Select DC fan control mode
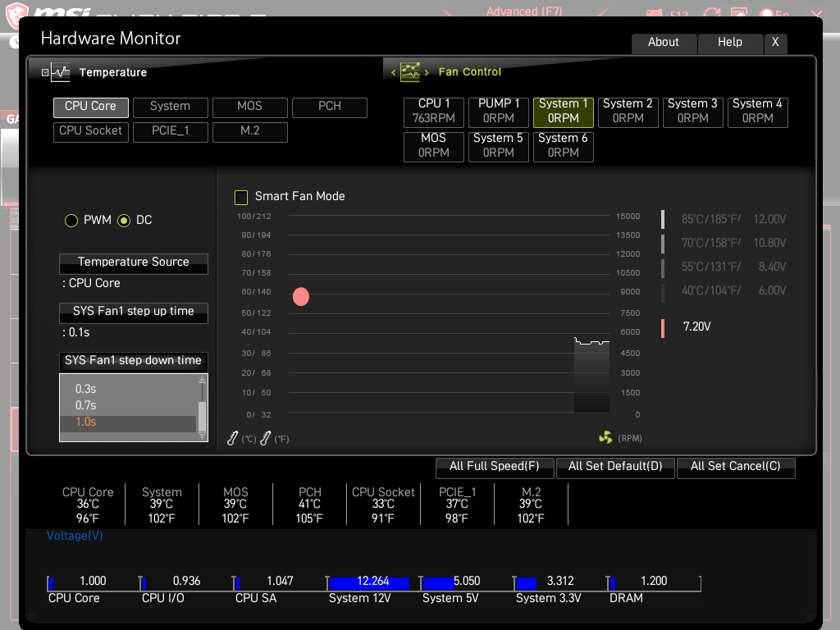 [x=124, y=220]
